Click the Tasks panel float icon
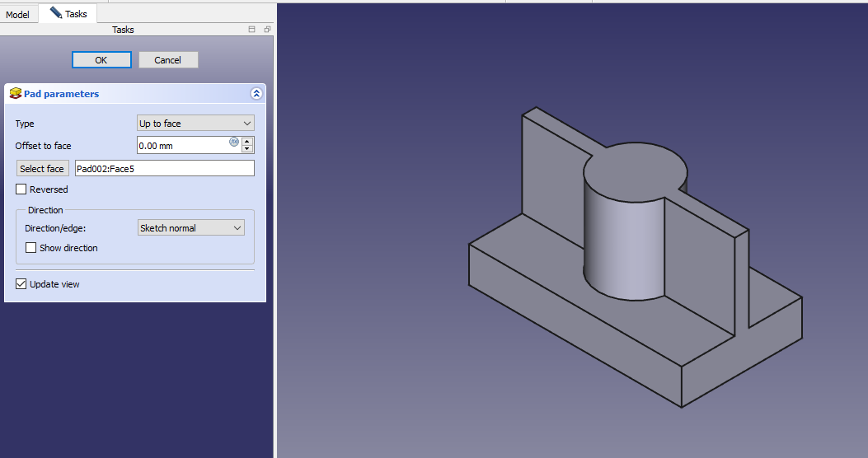Image resolution: width=868 pixels, height=458 pixels. click(267, 30)
